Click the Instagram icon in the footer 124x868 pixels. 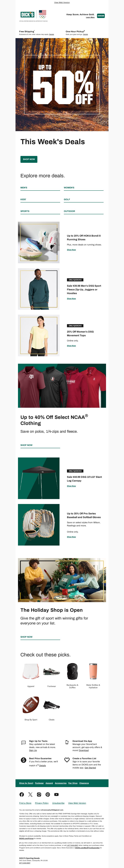click(39, 794)
